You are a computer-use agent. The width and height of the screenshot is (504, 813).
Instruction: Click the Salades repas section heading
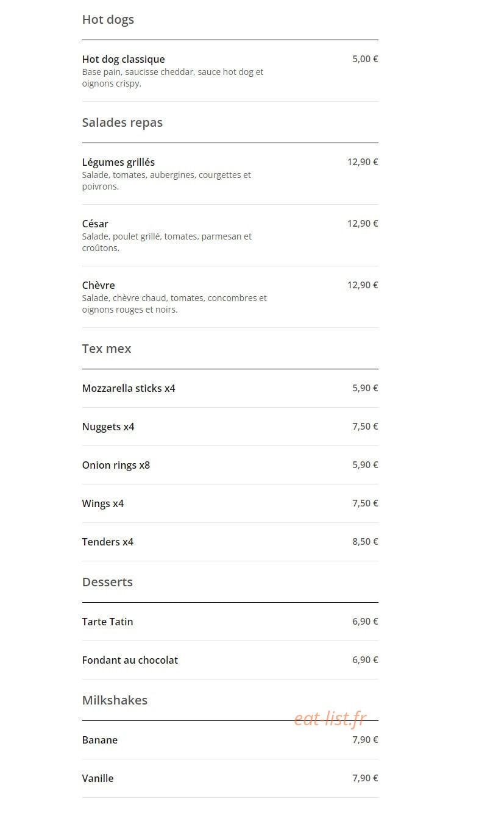pyautogui.click(x=122, y=122)
